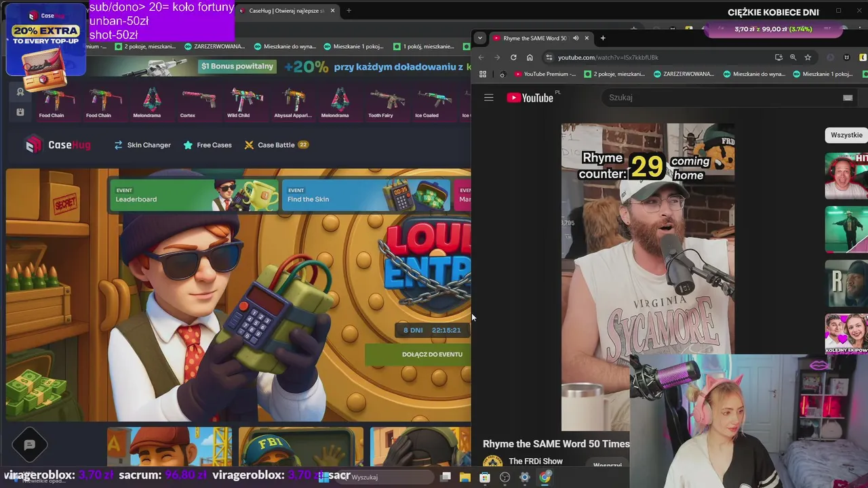This screenshot has width=868, height=488.
Task: Open the CaseHug chat bubble icon
Action: [x=29, y=445]
